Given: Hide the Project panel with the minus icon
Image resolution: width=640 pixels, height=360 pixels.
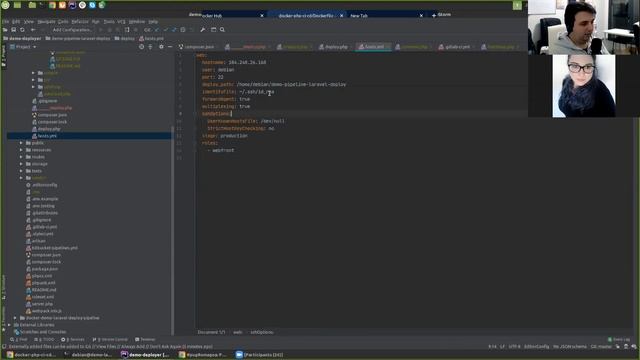Looking at the screenshot, I should click(x=170, y=47).
